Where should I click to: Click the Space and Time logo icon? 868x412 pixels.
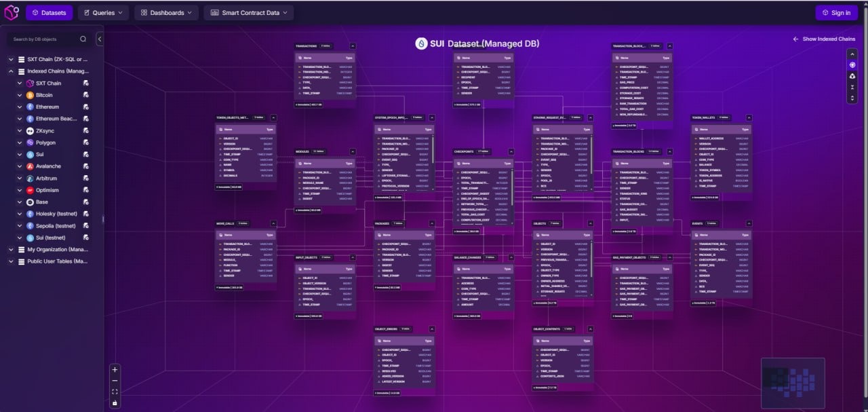pos(12,12)
